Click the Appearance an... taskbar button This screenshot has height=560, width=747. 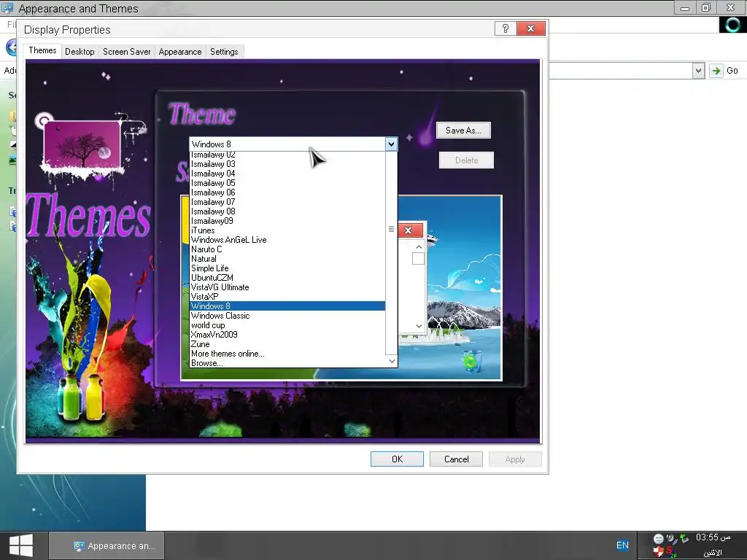click(x=107, y=545)
